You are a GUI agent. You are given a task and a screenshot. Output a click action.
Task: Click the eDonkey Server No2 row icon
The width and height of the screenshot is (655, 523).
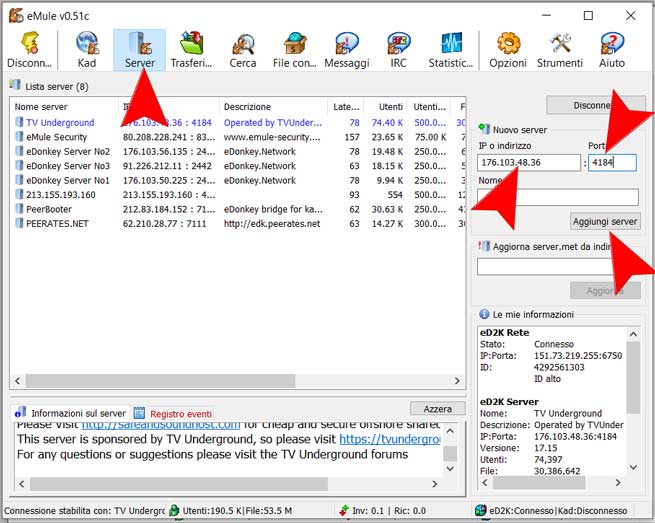(19, 151)
